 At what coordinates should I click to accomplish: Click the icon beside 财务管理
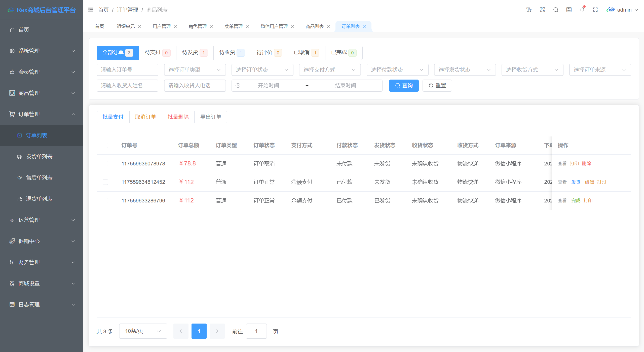pos(12,262)
